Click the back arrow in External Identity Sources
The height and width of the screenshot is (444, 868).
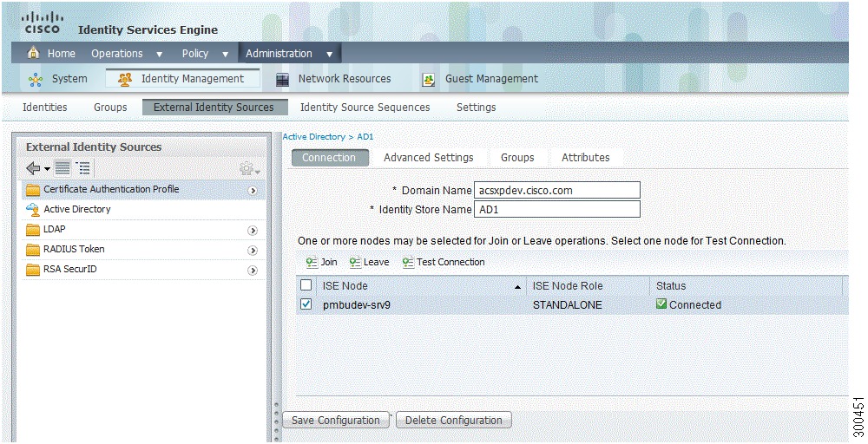pyautogui.click(x=33, y=168)
